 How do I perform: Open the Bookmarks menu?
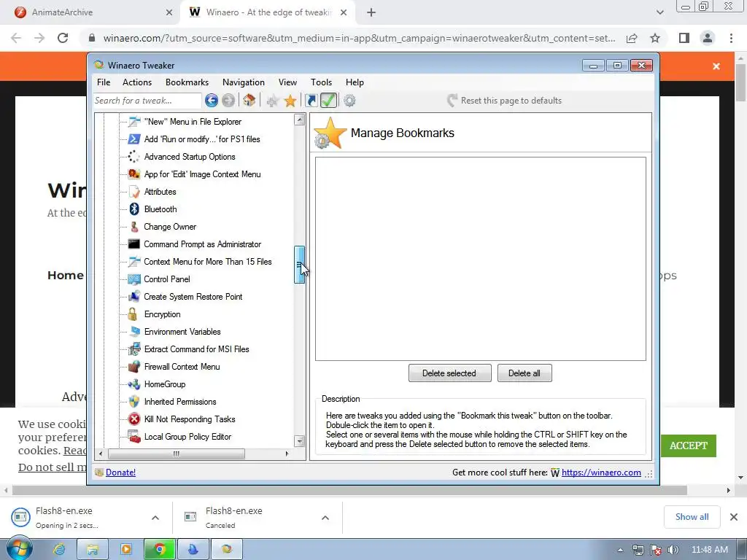(x=187, y=82)
